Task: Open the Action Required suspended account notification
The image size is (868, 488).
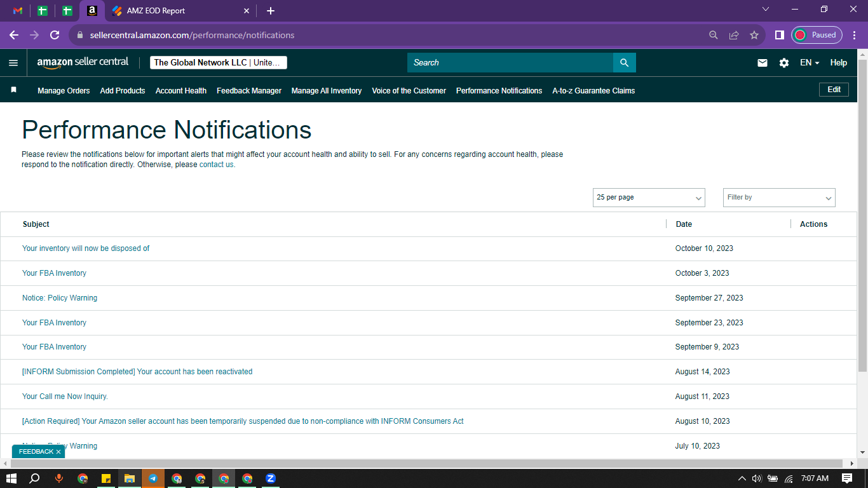Action: pos(243,421)
